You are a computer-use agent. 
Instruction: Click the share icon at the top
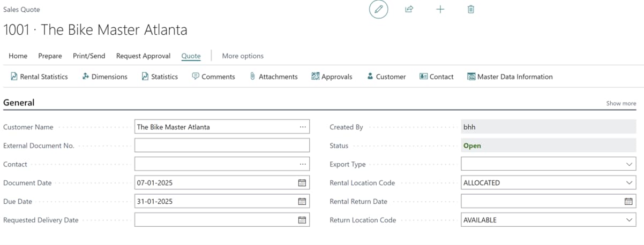coord(409,10)
